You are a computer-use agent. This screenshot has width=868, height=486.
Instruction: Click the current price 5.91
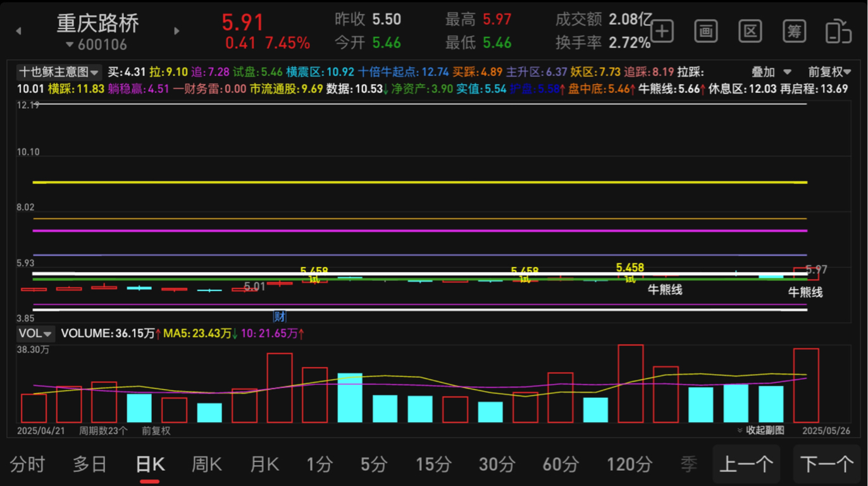[242, 22]
